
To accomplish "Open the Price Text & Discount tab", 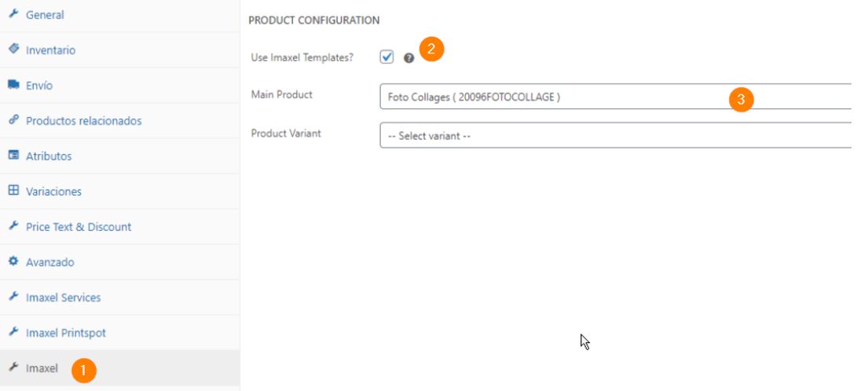I will click(79, 227).
